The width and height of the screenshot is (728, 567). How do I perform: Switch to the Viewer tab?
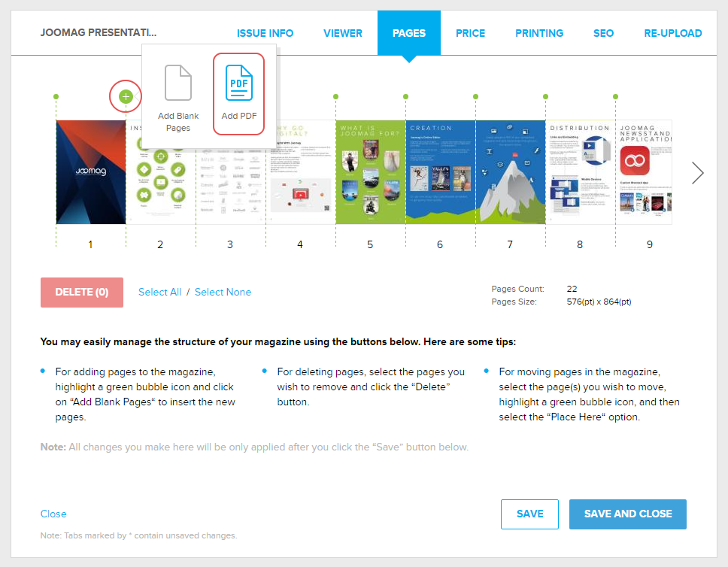tap(343, 33)
